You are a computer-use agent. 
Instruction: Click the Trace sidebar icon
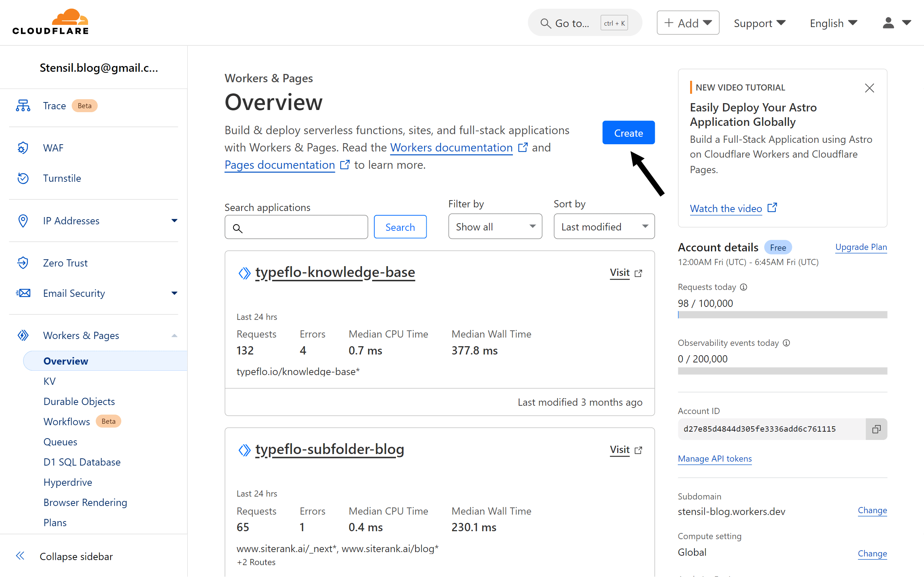pyautogui.click(x=23, y=106)
